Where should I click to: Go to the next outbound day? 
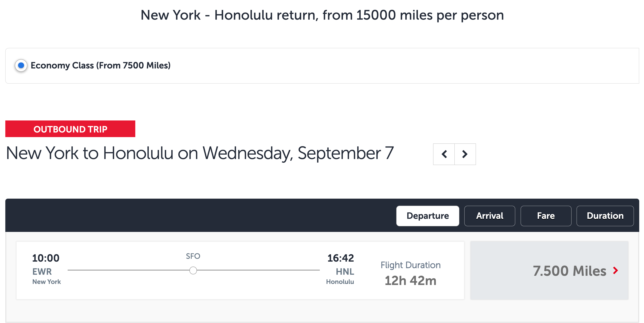pos(465,154)
